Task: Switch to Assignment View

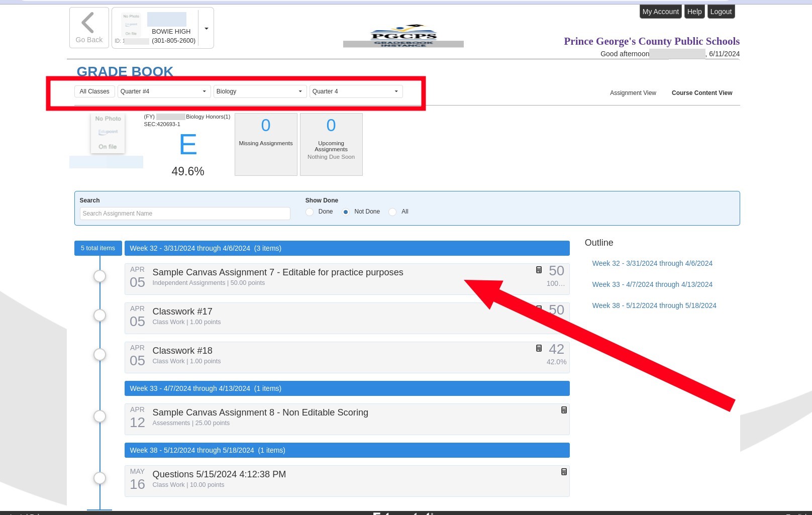Action: click(633, 93)
